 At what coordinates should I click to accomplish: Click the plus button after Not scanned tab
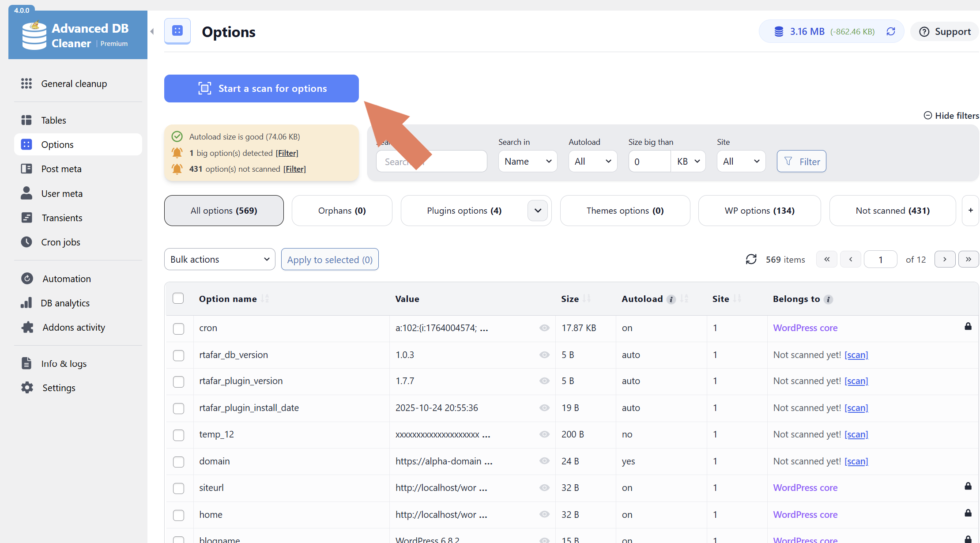pos(970,211)
